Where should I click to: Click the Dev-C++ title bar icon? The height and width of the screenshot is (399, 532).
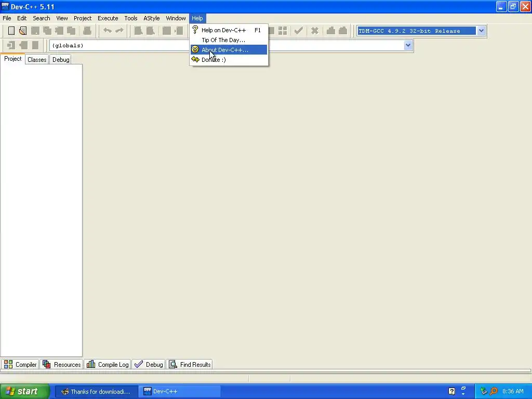click(x=5, y=6)
